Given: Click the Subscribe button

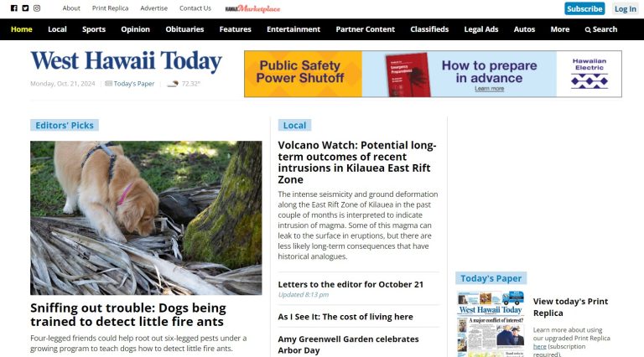Looking at the screenshot, I should pyautogui.click(x=584, y=8).
